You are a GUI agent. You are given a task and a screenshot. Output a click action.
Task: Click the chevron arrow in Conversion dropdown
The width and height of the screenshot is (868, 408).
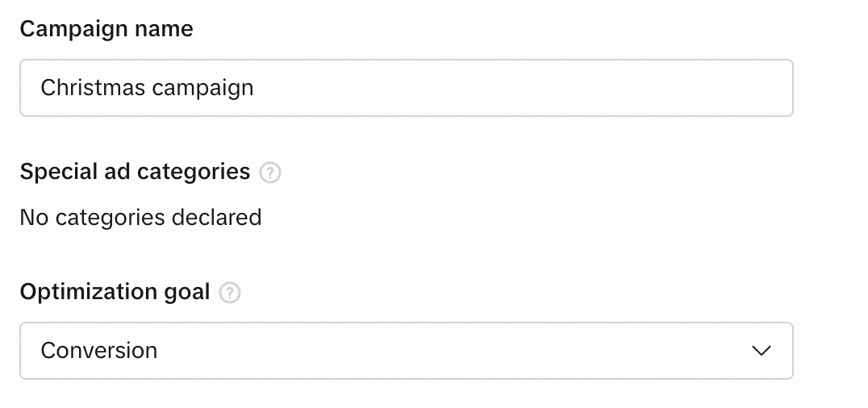coord(761,351)
